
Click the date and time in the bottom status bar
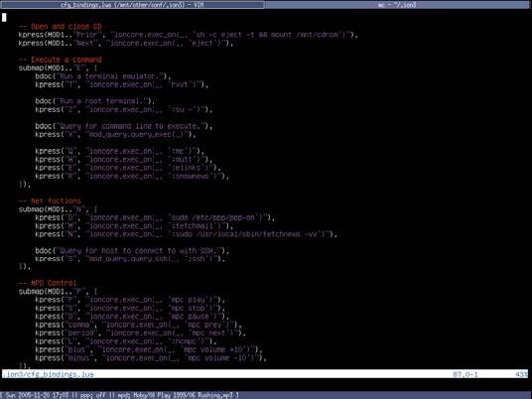(38, 395)
